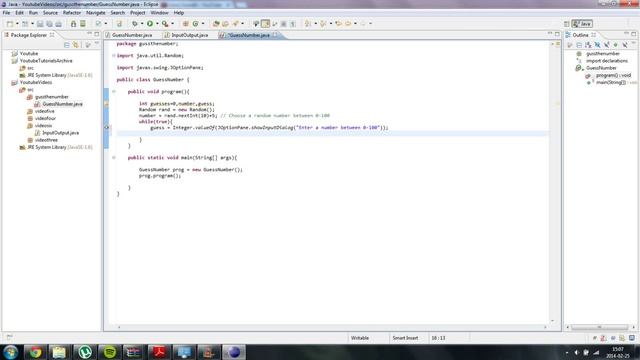Collapse the program() method fold marker
This screenshot has height=360, width=640.
click(x=114, y=91)
